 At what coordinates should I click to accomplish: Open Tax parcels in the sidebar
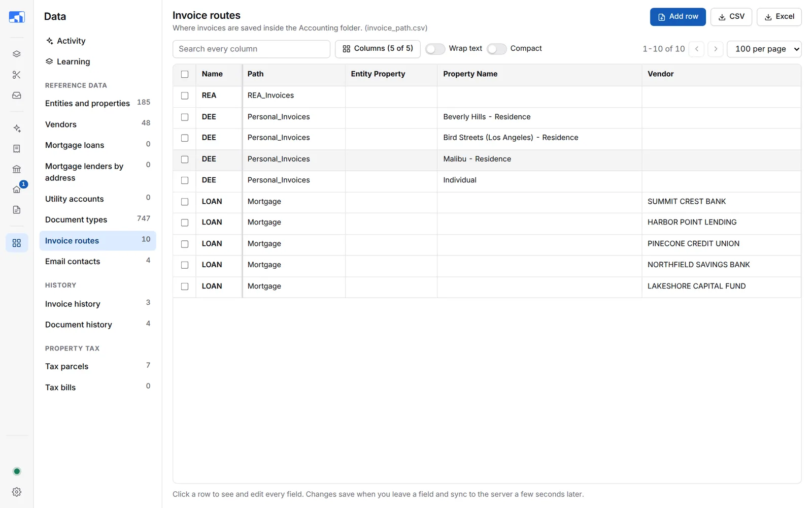pyautogui.click(x=97, y=366)
